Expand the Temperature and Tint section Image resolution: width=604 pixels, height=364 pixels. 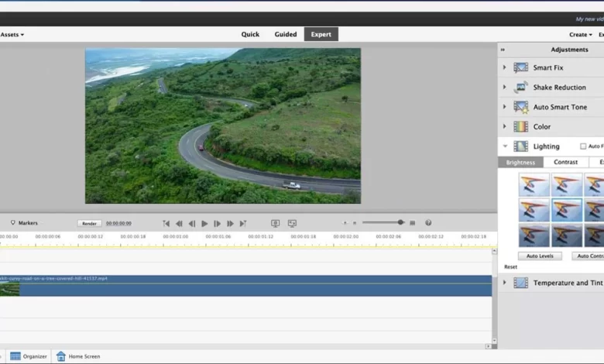click(x=505, y=283)
